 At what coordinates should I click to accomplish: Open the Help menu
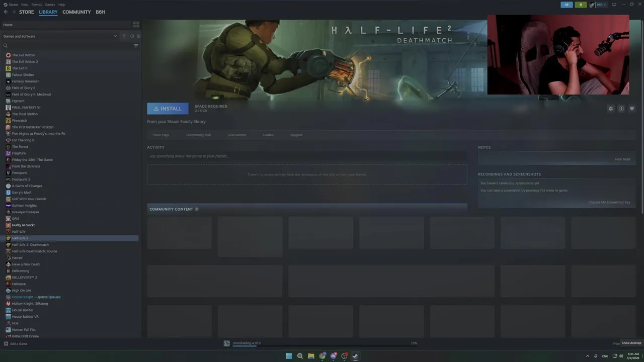pos(61,5)
